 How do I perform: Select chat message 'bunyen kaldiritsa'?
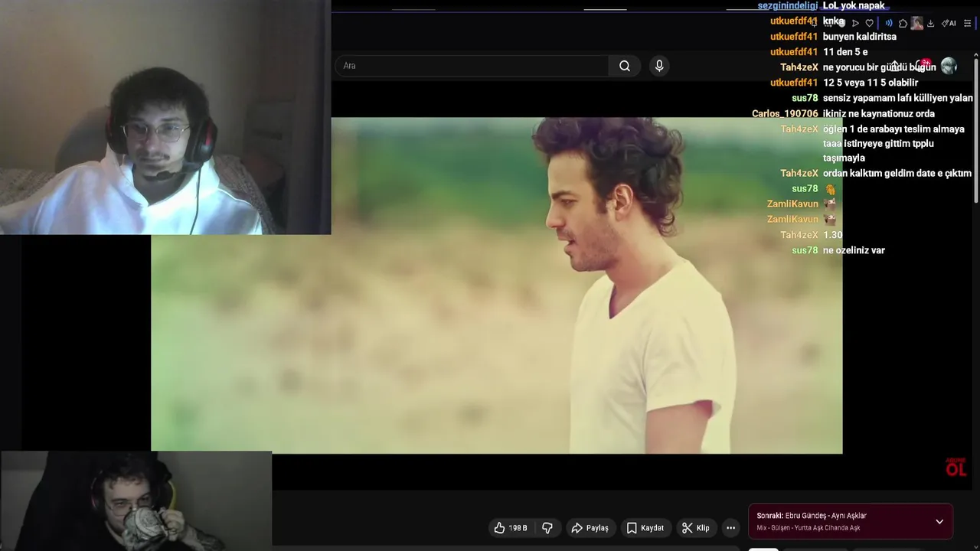[x=860, y=37]
